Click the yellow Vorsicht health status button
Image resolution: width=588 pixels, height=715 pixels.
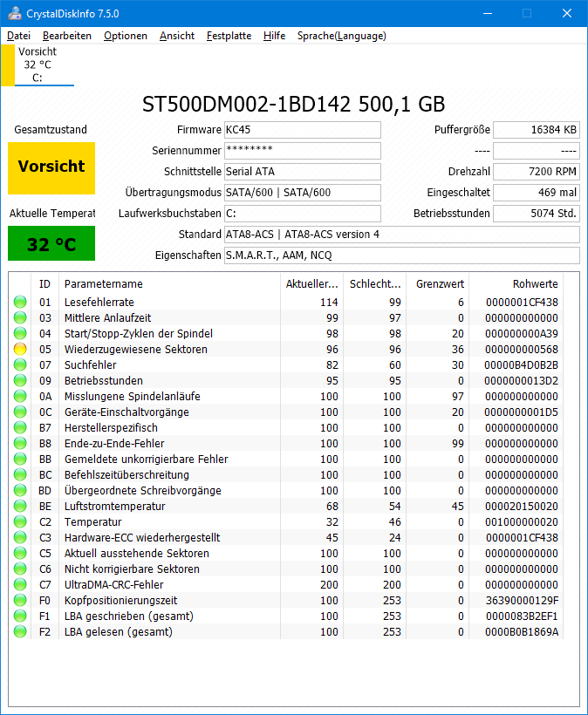[51, 168]
